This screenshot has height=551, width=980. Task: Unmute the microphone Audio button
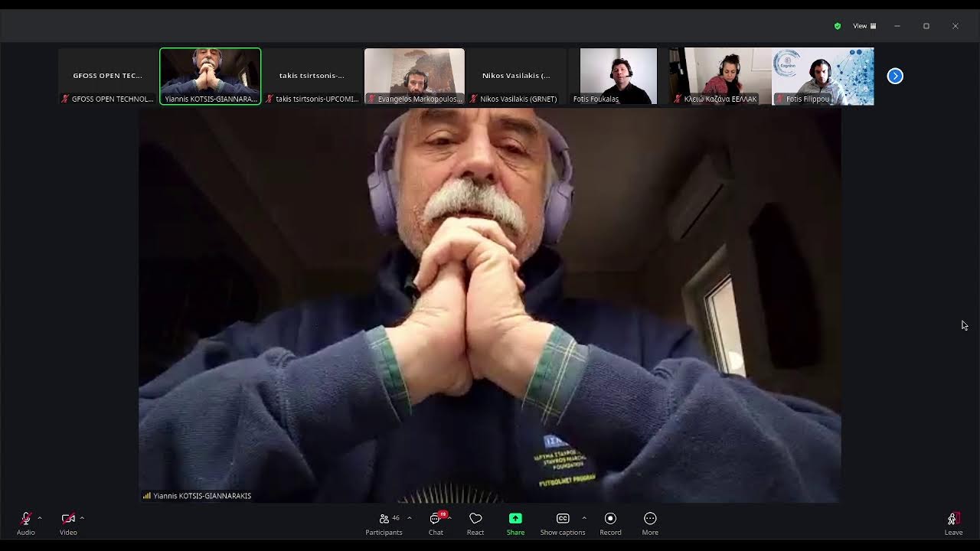26,523
